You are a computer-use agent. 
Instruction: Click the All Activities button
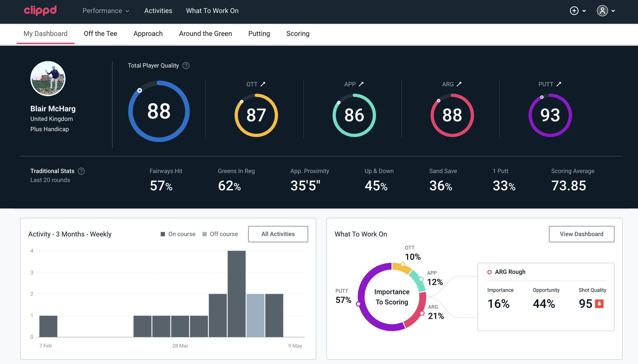[x=278, y=234]
